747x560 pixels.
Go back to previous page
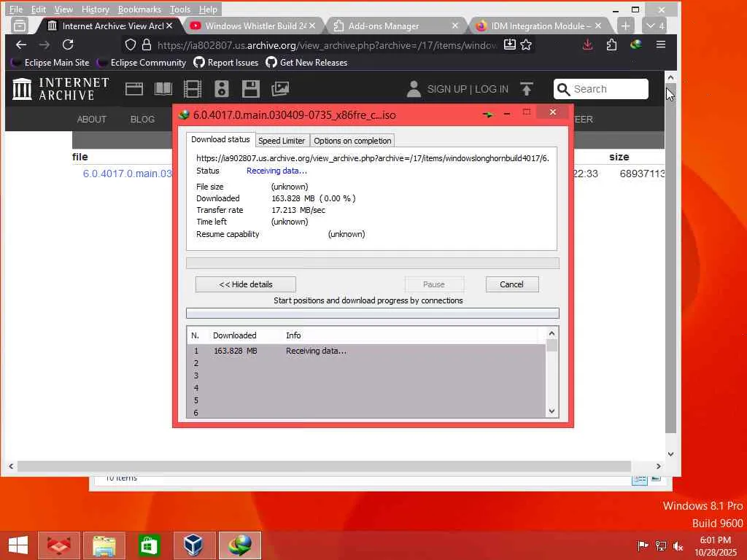click(x=21, y=44)
